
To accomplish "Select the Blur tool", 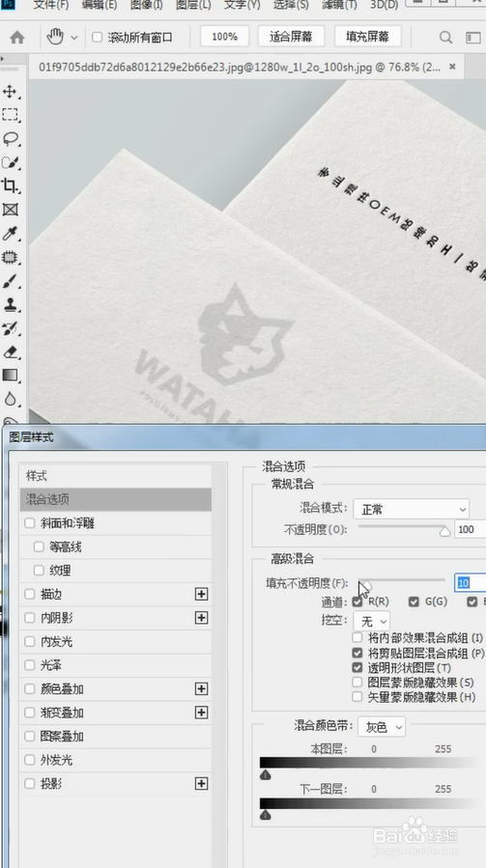I will pyautogui.click(x=10, y=399).
